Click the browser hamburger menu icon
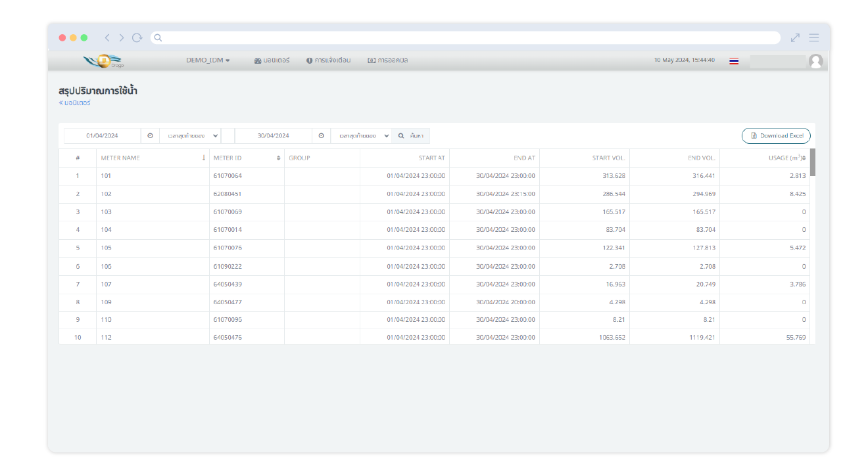Image resolution: width=868 pixels, height=473 pixels. coord(814,38)
